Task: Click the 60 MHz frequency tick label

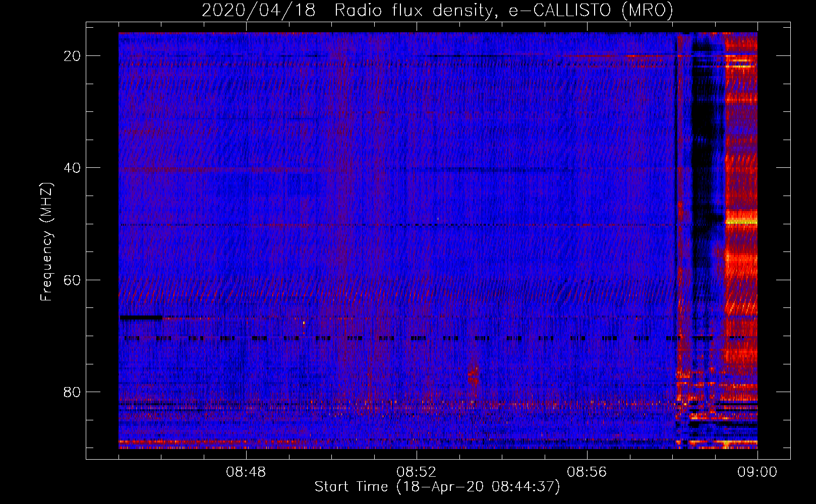Action: [x=73, y=280]
